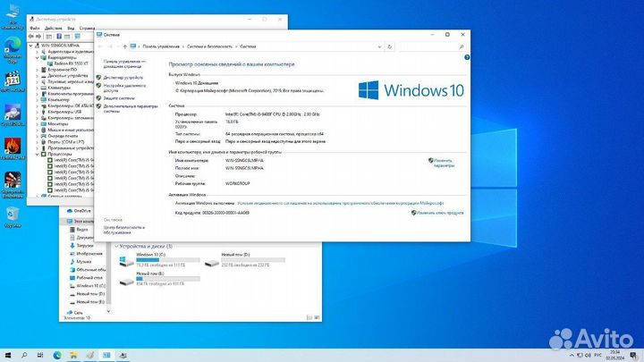Switch Explorer to details view button
Viewport: 644px width, 362px height.
tap(309, 317)
